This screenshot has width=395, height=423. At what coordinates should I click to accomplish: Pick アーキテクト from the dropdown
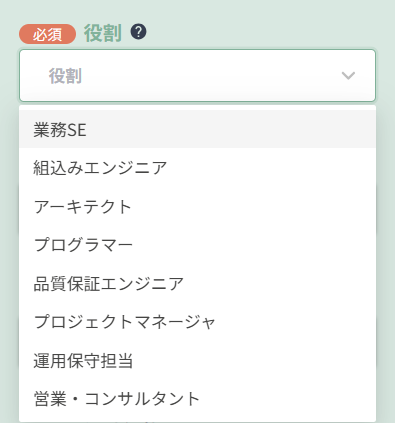point(197,206)
